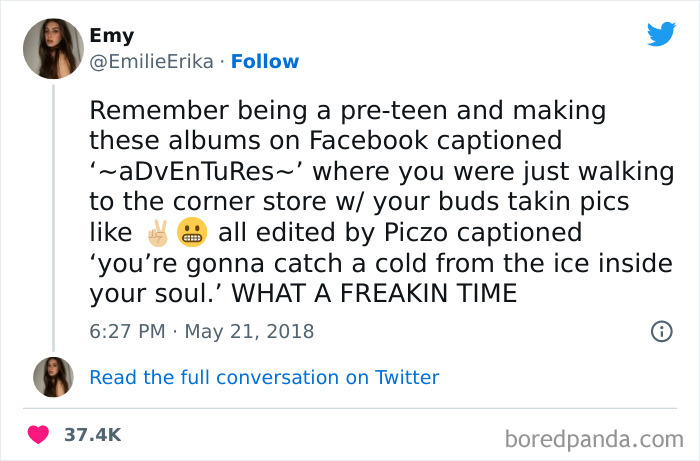Open the display name Emy
Screen dimensions: 700x461
click(111, 37)
